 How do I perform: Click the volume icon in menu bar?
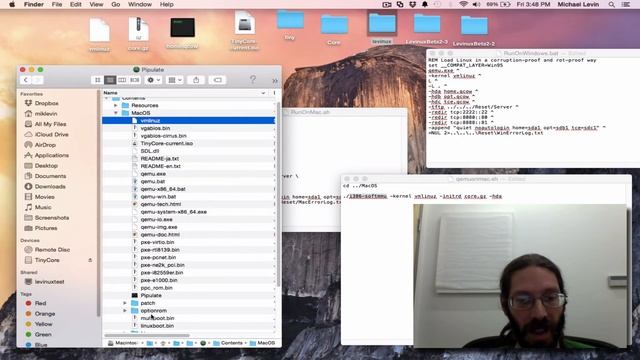coord(476,4)
